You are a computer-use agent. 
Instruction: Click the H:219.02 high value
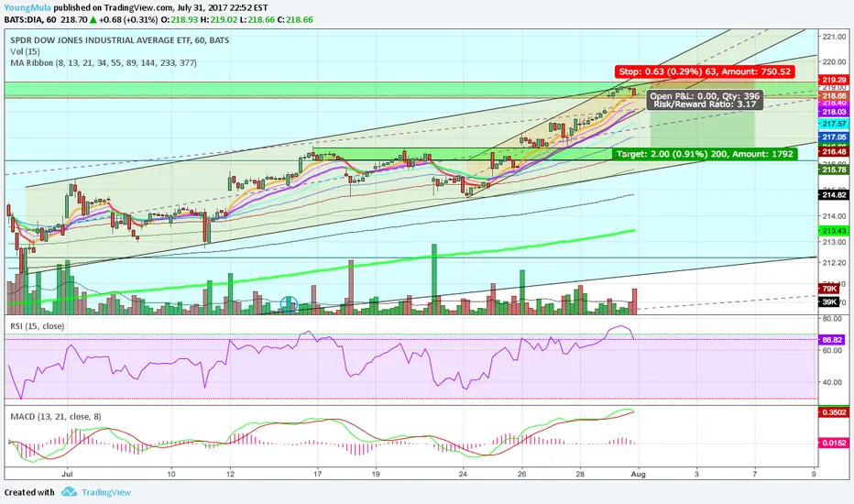tap(219, 19)
